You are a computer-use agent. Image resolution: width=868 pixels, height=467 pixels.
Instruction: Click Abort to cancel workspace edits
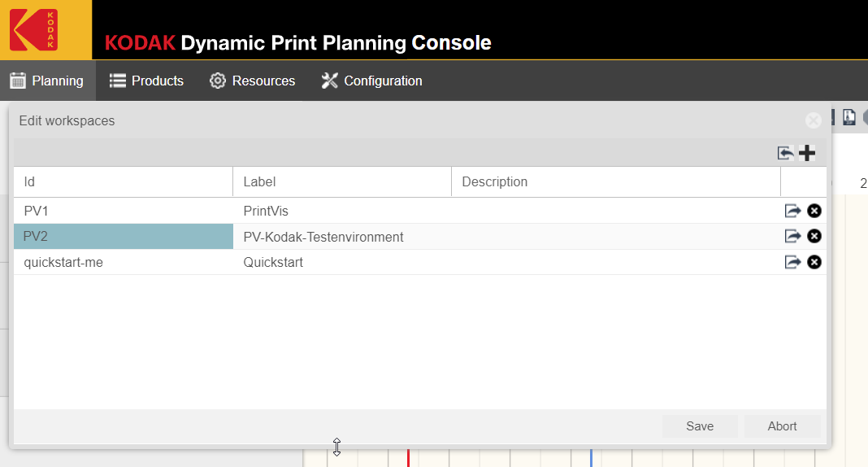782,426
